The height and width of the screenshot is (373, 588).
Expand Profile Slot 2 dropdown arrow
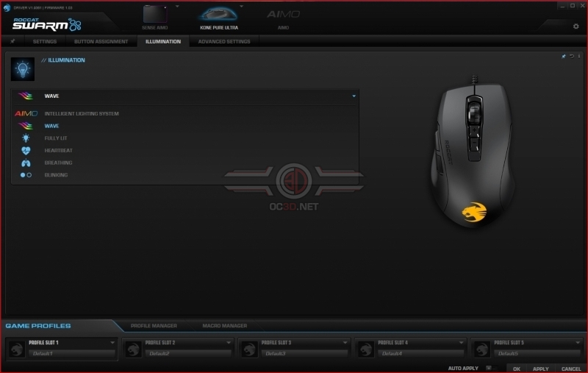tap(229, 343)
